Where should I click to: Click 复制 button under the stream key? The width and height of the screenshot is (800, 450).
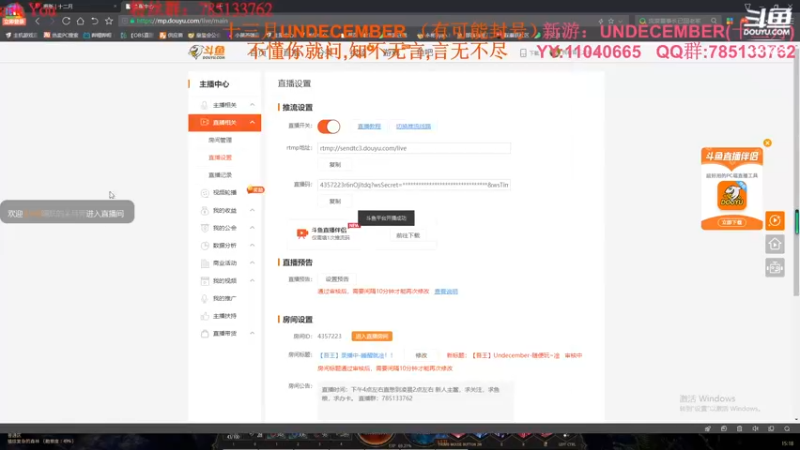point(335,202)
